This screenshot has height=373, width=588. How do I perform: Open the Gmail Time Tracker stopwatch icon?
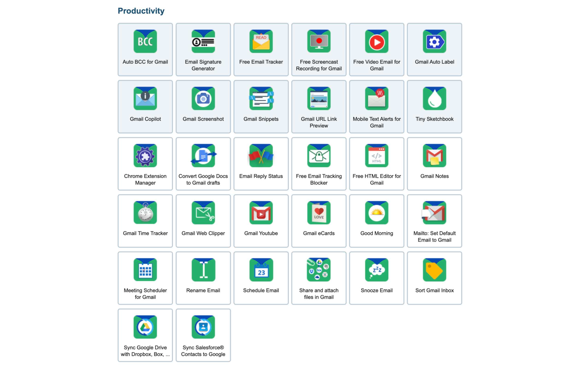pyautogui.click(x=145, y=213)
